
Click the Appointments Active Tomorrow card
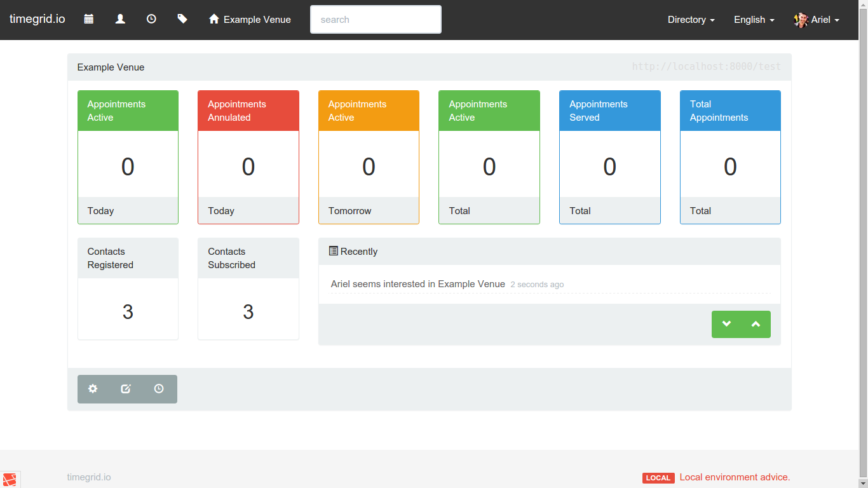click(x=369, y=157)
